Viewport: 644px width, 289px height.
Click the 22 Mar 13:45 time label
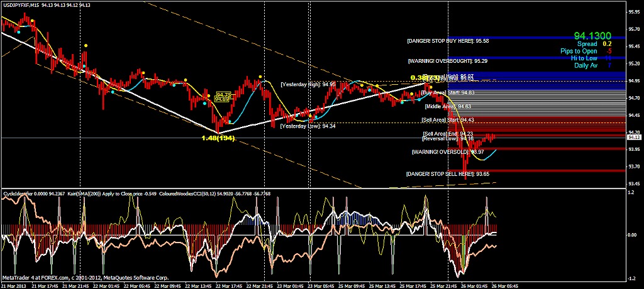click(198, 286)
